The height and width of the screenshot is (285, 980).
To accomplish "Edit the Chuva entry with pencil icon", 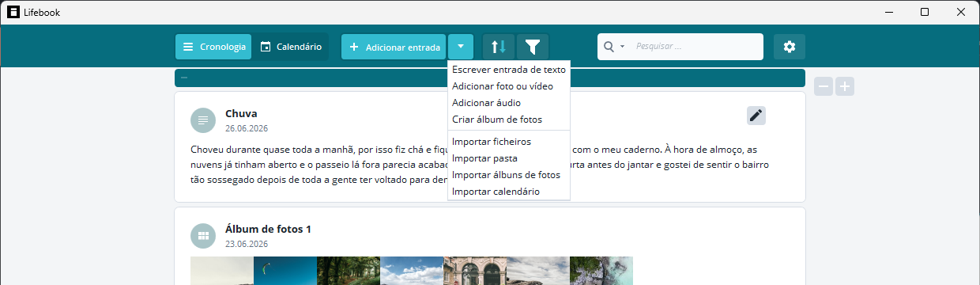I will tap(756, 116).
